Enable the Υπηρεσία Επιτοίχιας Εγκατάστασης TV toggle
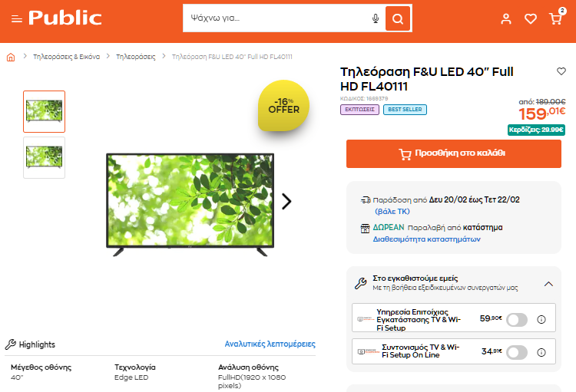Image resolution: width=576 pixels, height=392 pixels. [517, 319]
